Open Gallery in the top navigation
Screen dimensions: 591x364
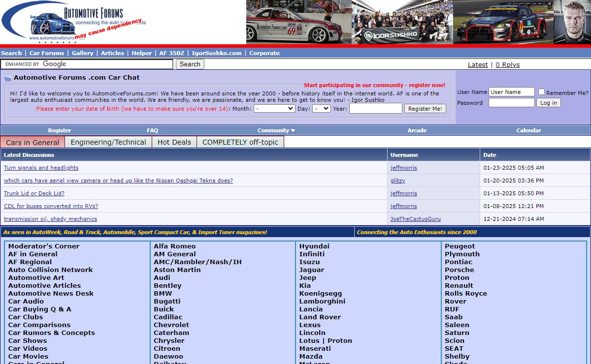point(82,53)
